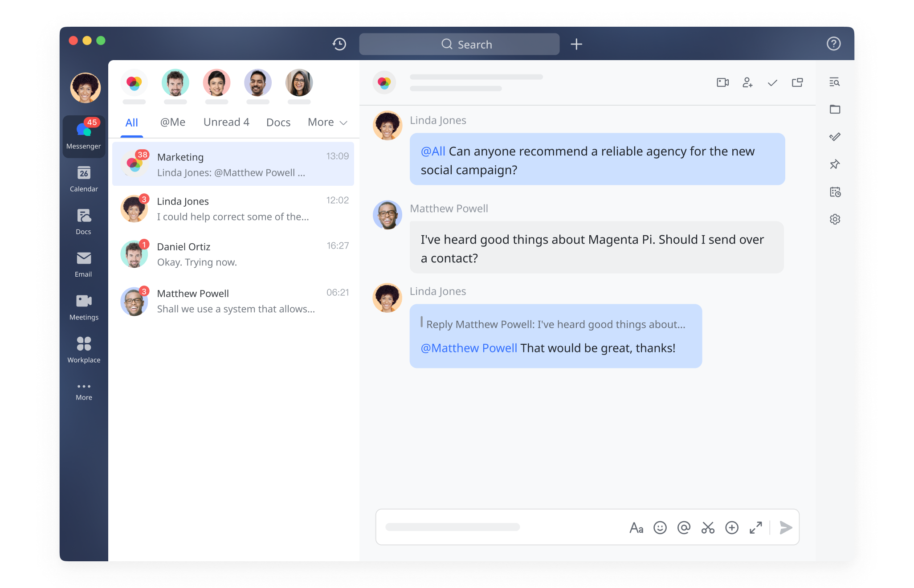Click the send message arrow

pos(786,528)
